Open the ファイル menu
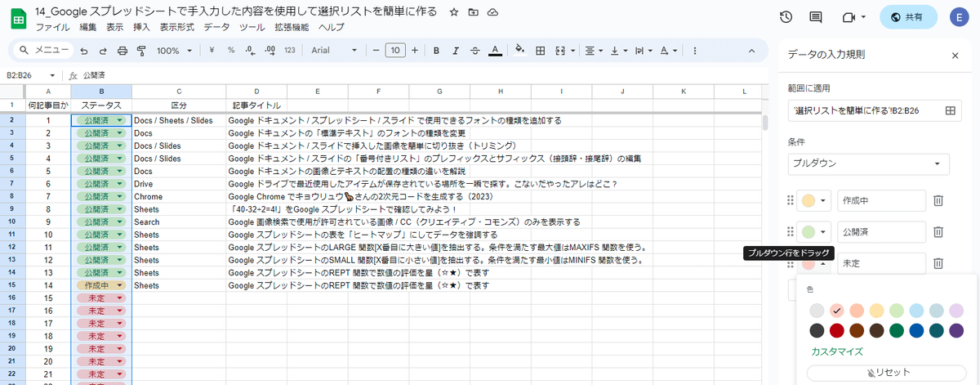 tap(53, 27)
